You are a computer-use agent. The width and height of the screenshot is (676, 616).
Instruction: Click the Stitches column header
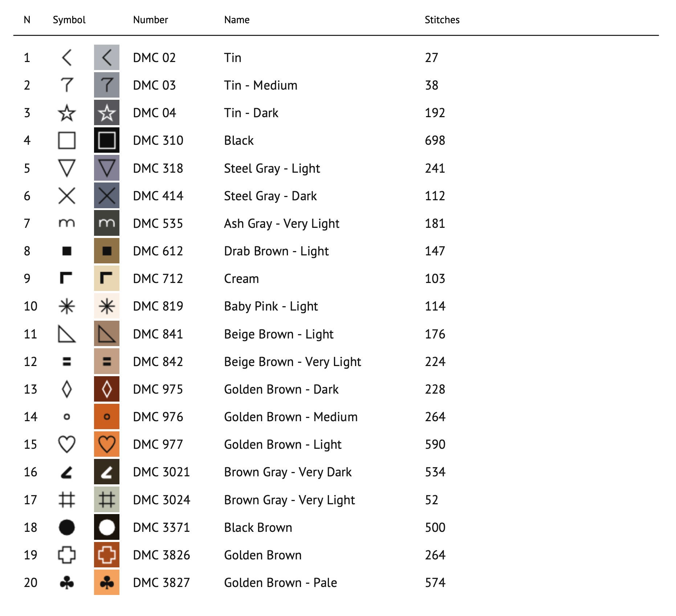[442, 20]
